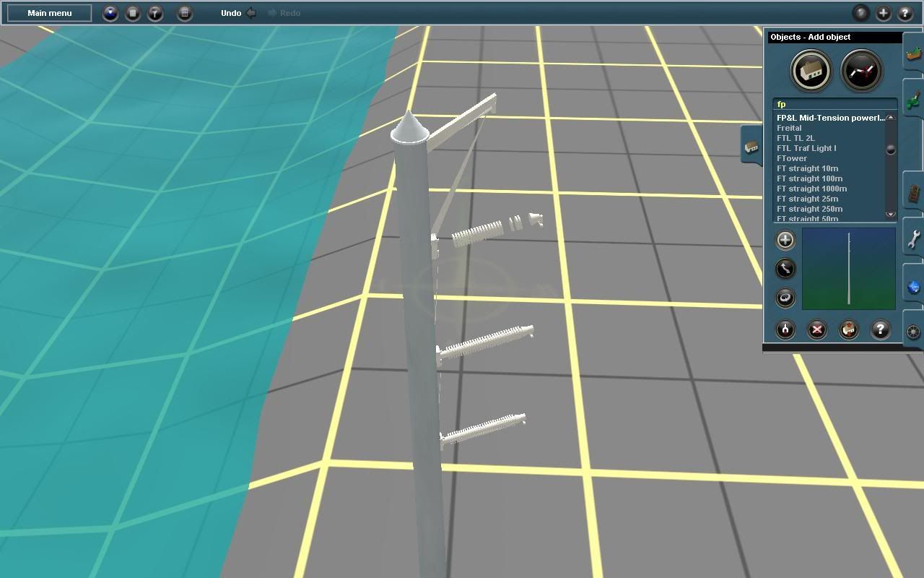Open the Main menu
Screen dimensions: 924x578
click(50, 13)
